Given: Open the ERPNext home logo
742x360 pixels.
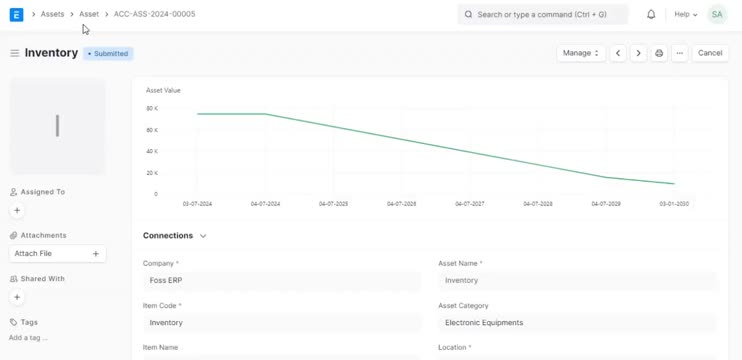Looking at the screenshot, I should pyautogui.click(x=17, y=15).
